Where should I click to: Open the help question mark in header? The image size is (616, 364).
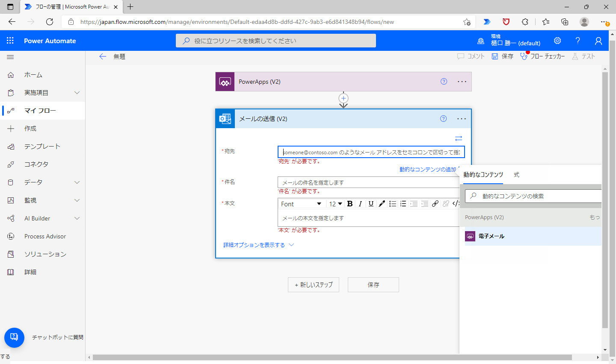coord(578,41)
